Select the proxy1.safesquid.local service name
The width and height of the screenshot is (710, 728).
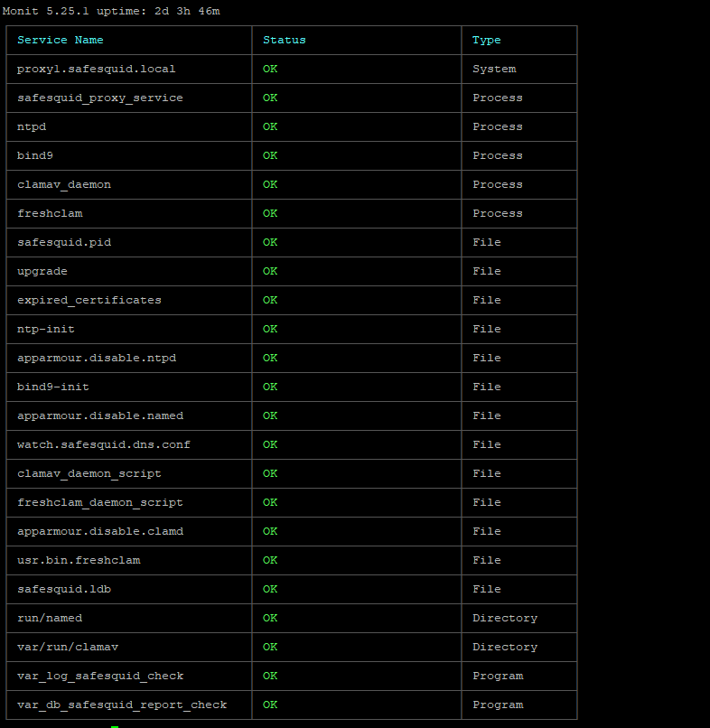[96, 70]
